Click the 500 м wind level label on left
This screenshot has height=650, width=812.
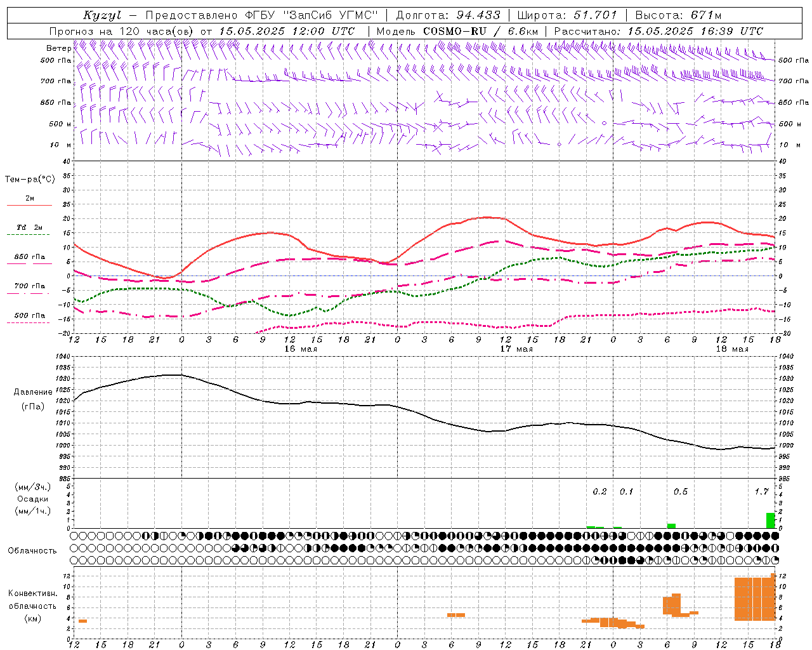60,124
